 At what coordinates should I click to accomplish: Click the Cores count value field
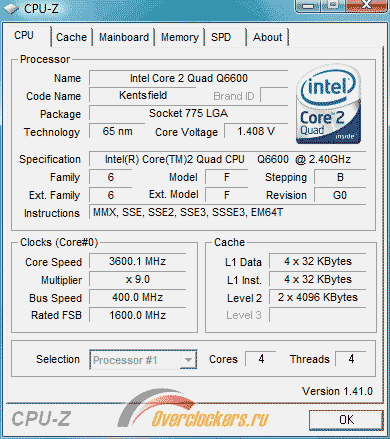pos(261,359)
